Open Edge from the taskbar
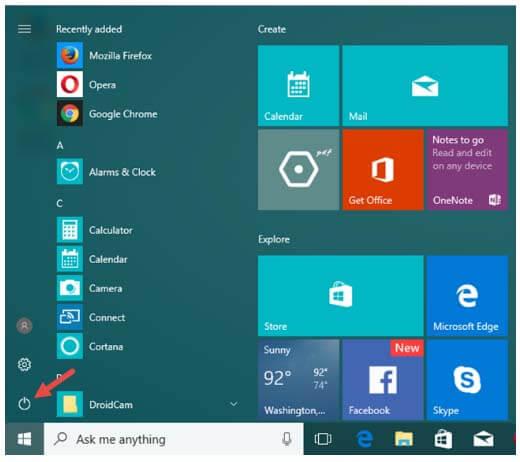 pos(364,439)
